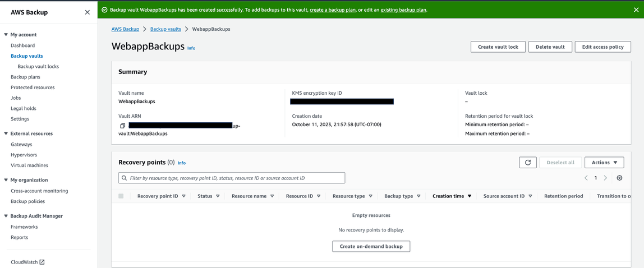The height and width of the screenshot is (268, 644).
Task: Open Gateways in the sidebar
Action: (x=21, y=145)
